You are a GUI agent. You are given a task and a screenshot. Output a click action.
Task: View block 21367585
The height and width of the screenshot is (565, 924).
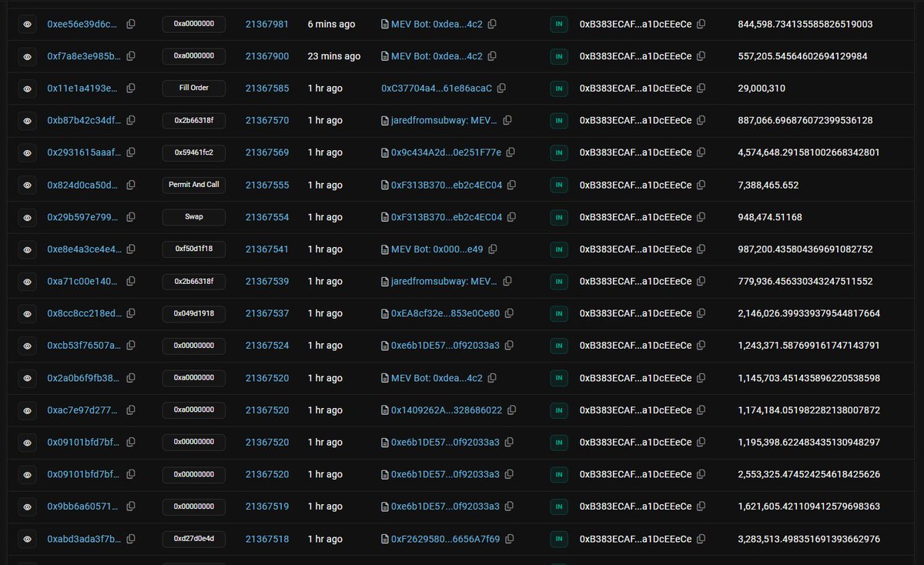[267, 89]
